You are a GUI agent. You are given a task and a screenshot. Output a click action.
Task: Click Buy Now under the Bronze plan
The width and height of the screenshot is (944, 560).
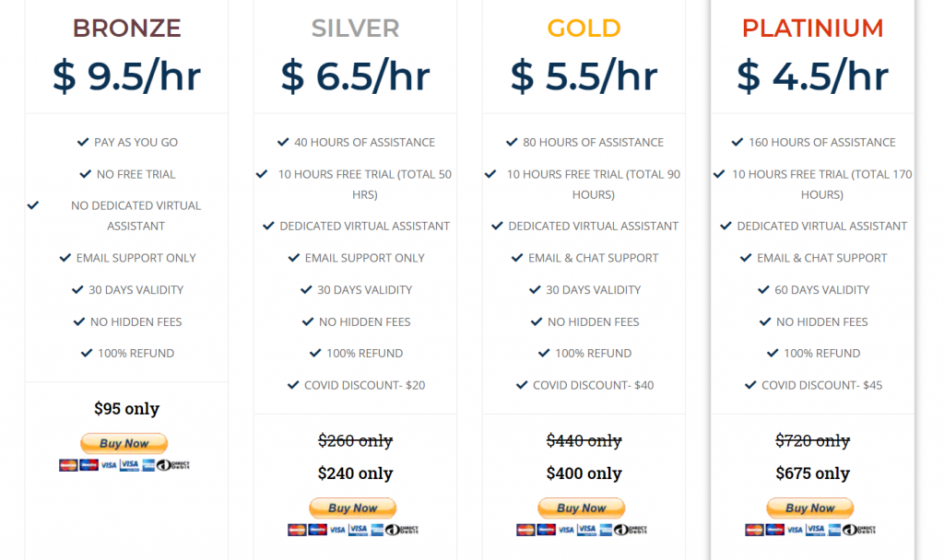coord(124,444)
